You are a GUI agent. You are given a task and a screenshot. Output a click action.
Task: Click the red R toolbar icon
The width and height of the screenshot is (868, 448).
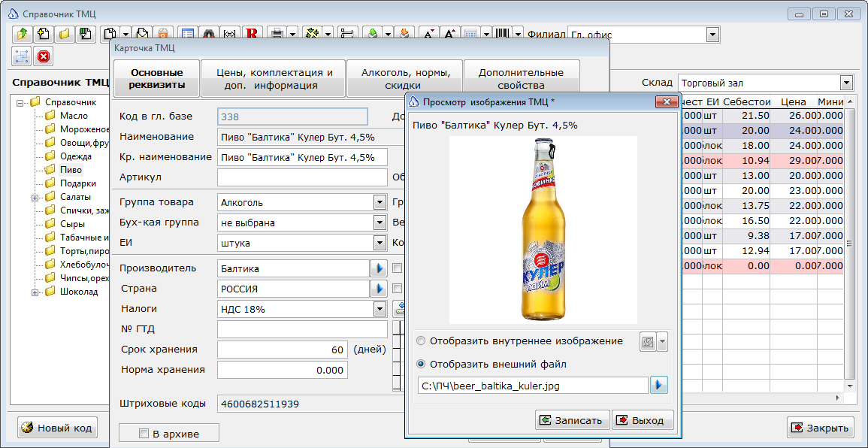[x=252, y=34]
